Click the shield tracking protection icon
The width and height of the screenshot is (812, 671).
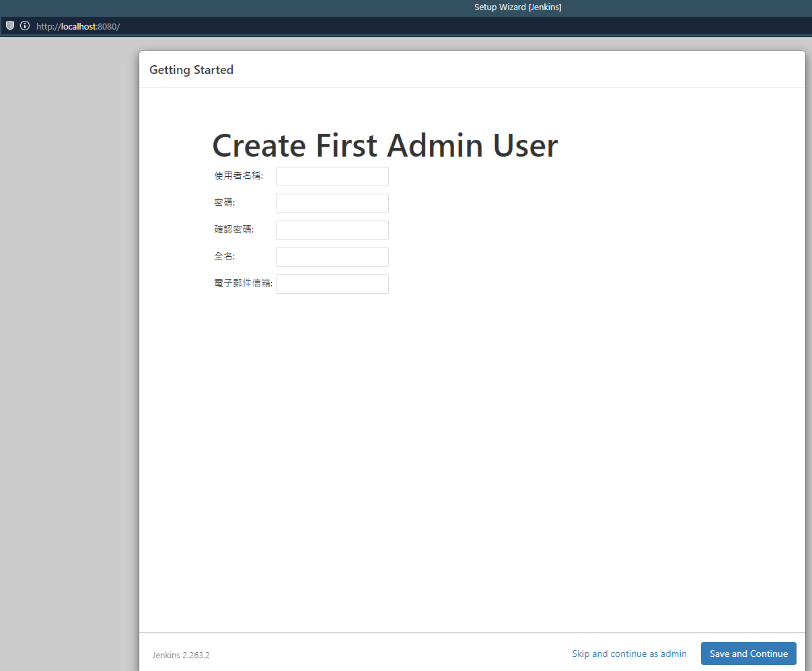click(10, 26)
